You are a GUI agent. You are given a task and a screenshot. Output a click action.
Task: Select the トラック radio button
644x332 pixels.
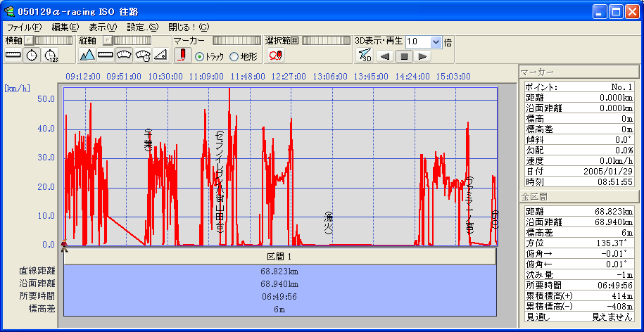click(x=200, y=56)
